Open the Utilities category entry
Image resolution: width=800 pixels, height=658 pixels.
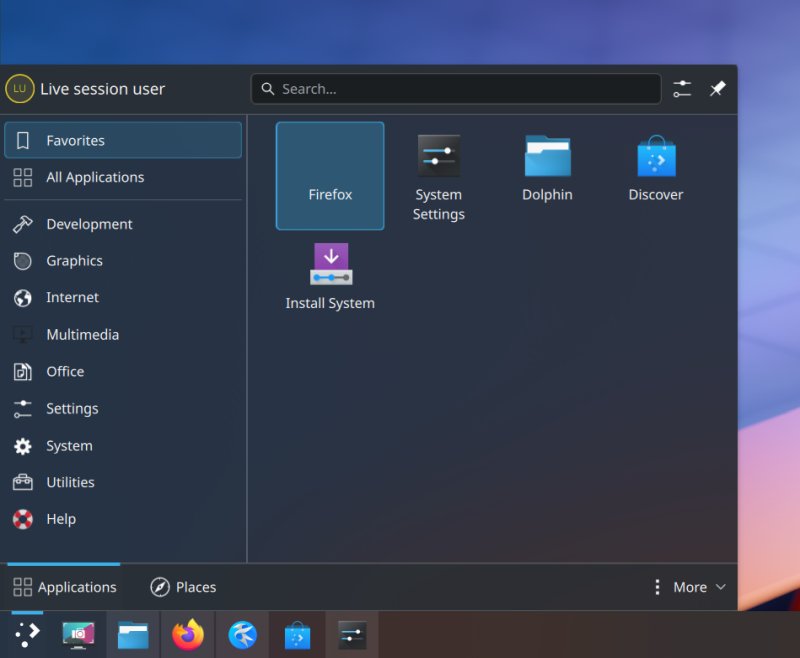click(x=74, y=482)
